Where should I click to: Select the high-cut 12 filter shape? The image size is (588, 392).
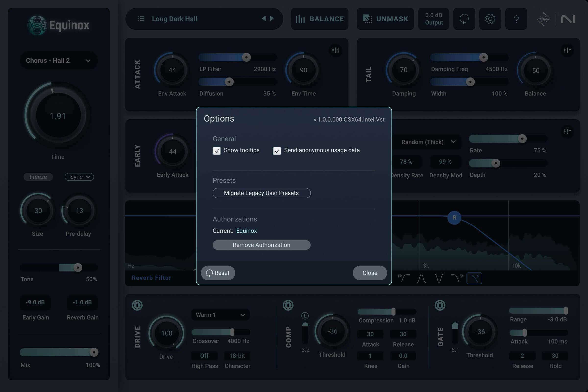457,278
